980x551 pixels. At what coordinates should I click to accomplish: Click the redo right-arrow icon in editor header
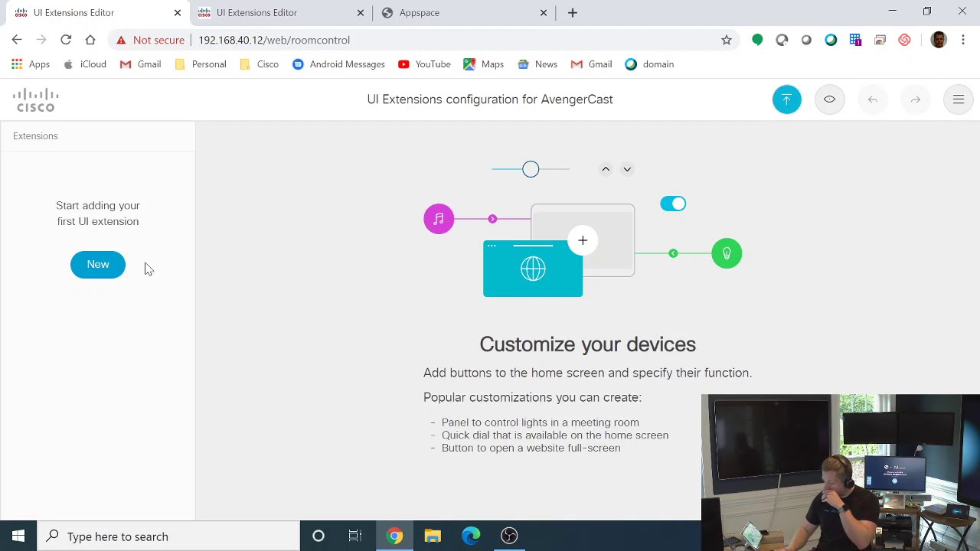916,99
